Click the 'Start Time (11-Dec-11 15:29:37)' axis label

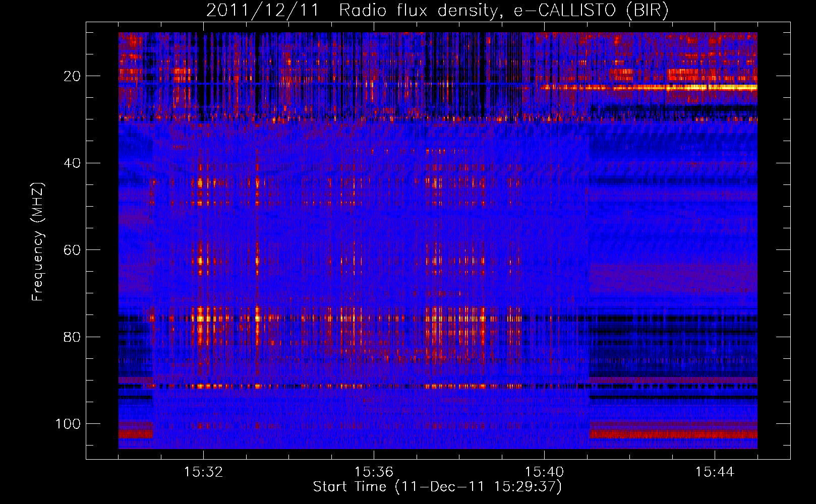(x=437, y=487)
